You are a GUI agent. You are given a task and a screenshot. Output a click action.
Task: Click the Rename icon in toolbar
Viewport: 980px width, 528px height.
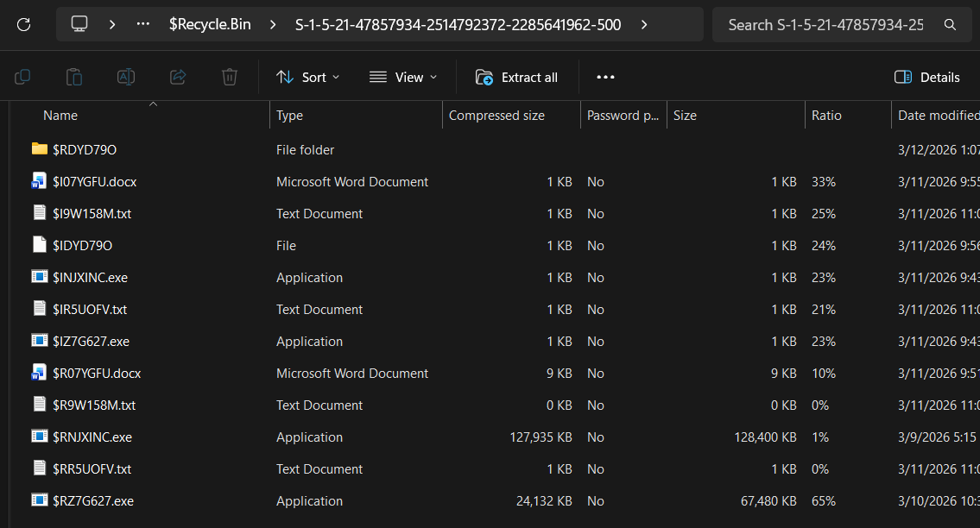click(126, 78)
